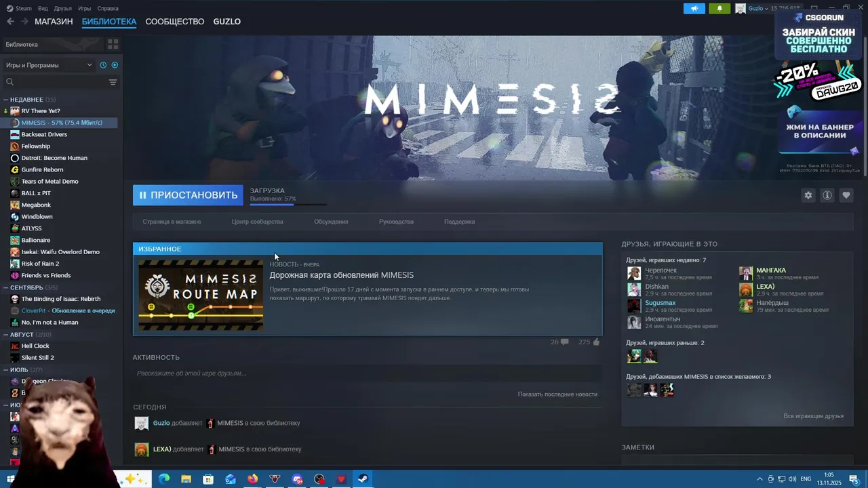Open the taskbar volume icon

tap(793, 479)
